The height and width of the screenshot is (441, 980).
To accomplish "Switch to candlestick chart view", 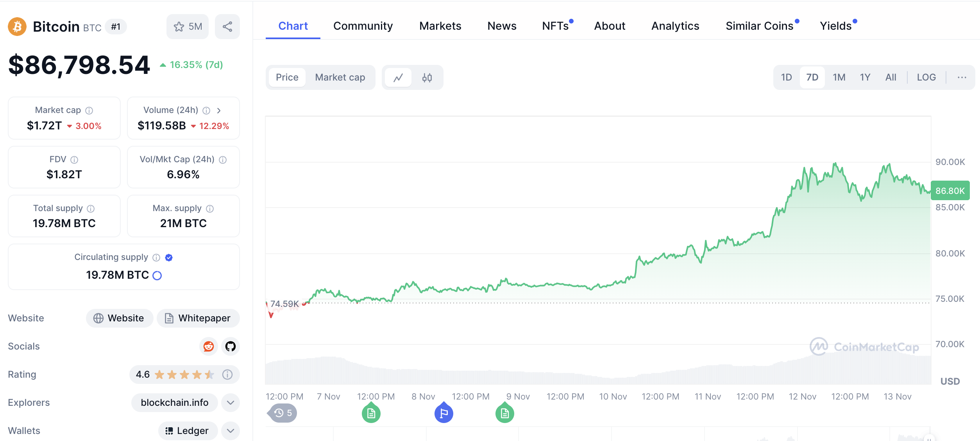I will (427, 77).
